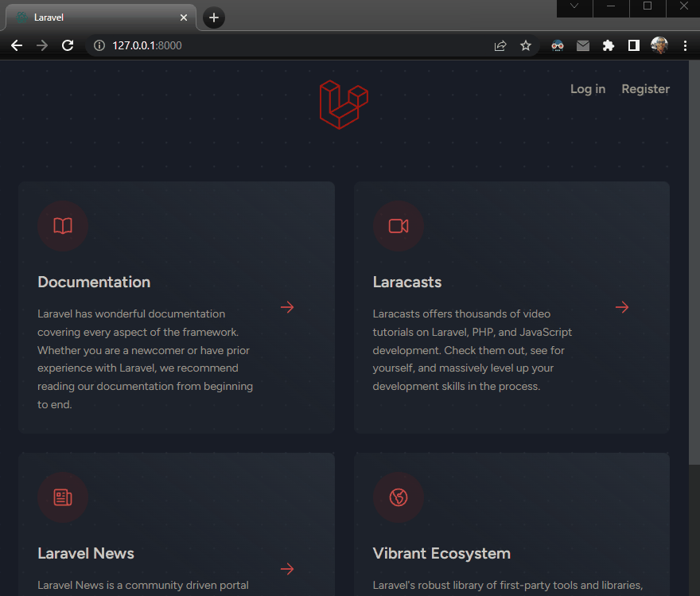
Task: Click the Laracasts video camera icon
Action: point(399,226)
